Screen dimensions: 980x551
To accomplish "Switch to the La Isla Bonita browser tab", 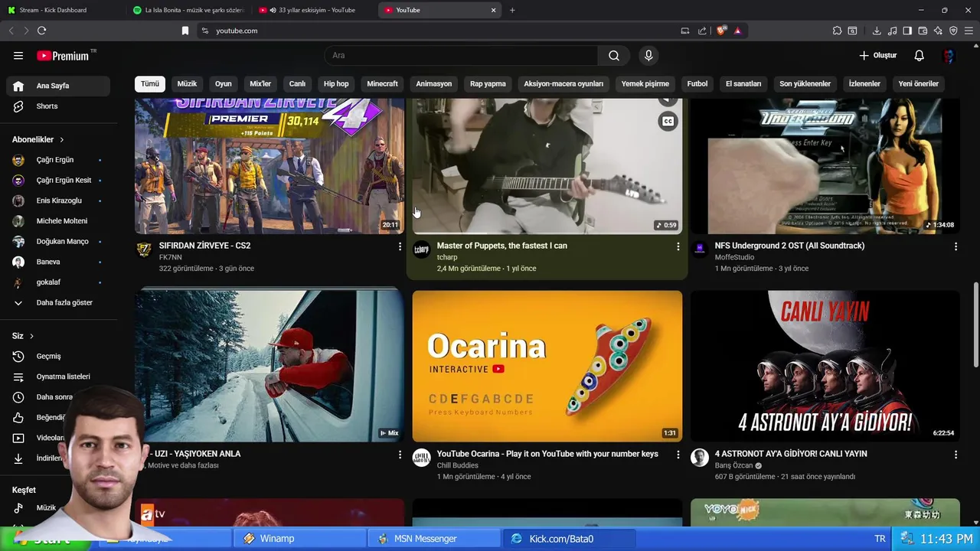I will 189,10.
